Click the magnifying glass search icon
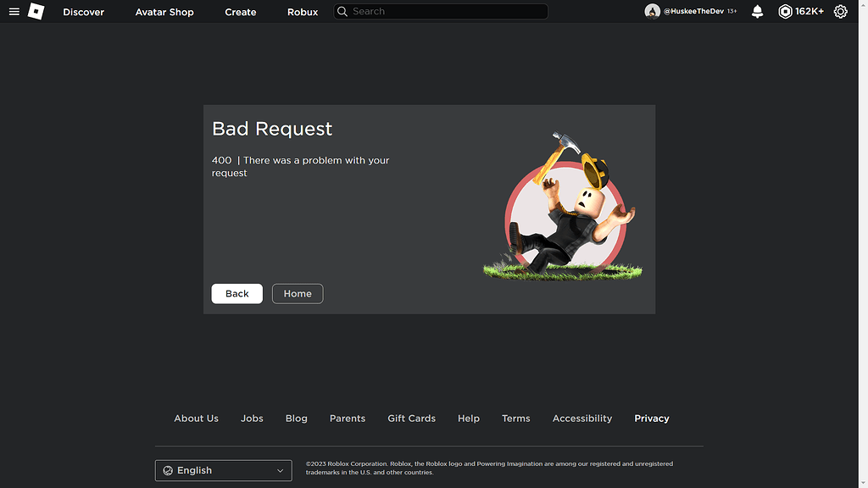The image size is (868, 488). [x=342, y=11]
